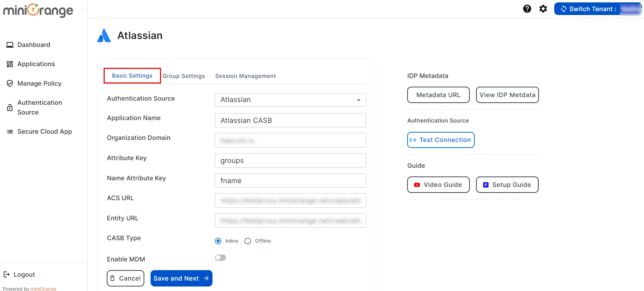This screenshot has height=291, width=644.
Task: Open the help question mark icon
Action: (527, 9)
